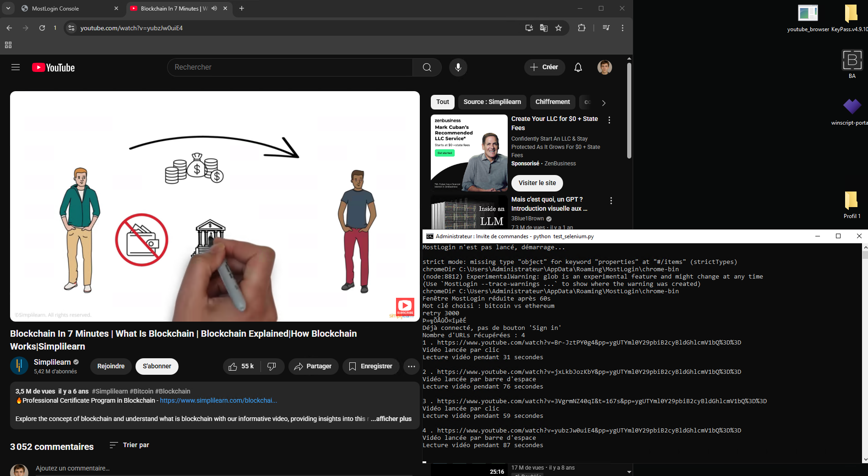Open Trier par comment sorting
868x476 pixels.
pos(129,445)
